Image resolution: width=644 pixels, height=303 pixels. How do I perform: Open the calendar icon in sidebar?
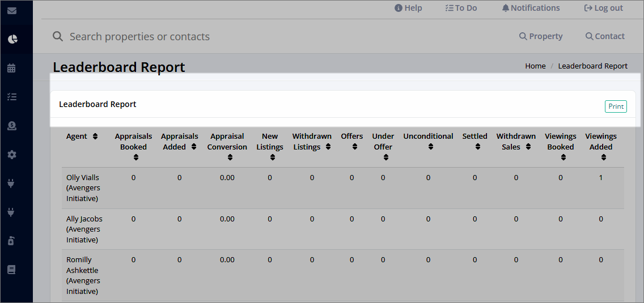(12, 68)
